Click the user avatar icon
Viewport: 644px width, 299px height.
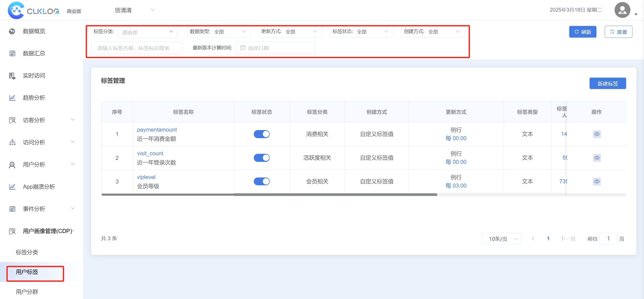[x=622, y=10]
